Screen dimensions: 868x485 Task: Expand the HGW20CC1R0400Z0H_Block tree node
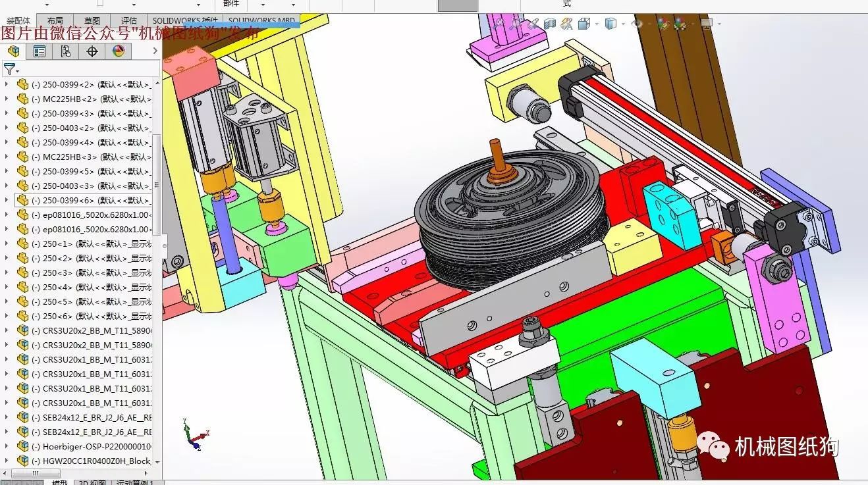pos(7,461)
